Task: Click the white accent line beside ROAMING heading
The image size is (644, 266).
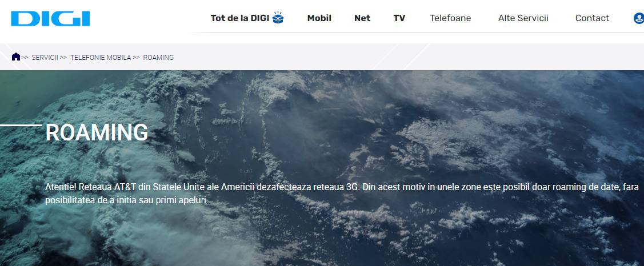Action: pyautogui.click(x=21, y=124)
